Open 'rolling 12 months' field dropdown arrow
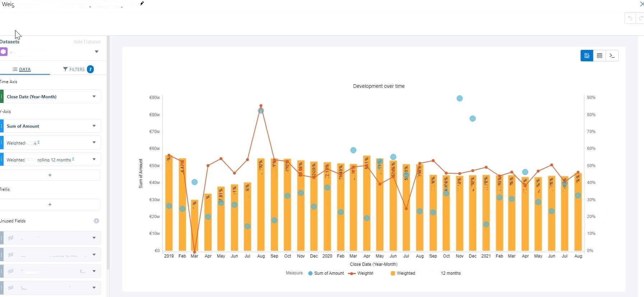644x297 pixels. click(94, 159)
